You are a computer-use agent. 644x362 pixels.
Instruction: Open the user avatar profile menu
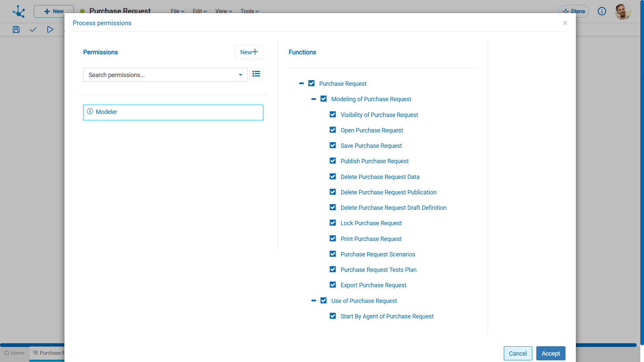tap(623, 11)
